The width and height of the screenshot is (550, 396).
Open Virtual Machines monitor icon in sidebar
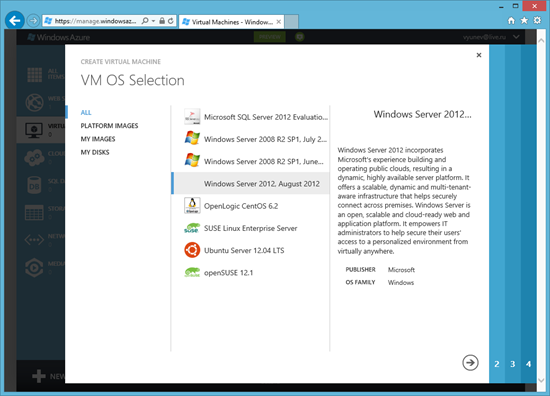pos(34,130)
